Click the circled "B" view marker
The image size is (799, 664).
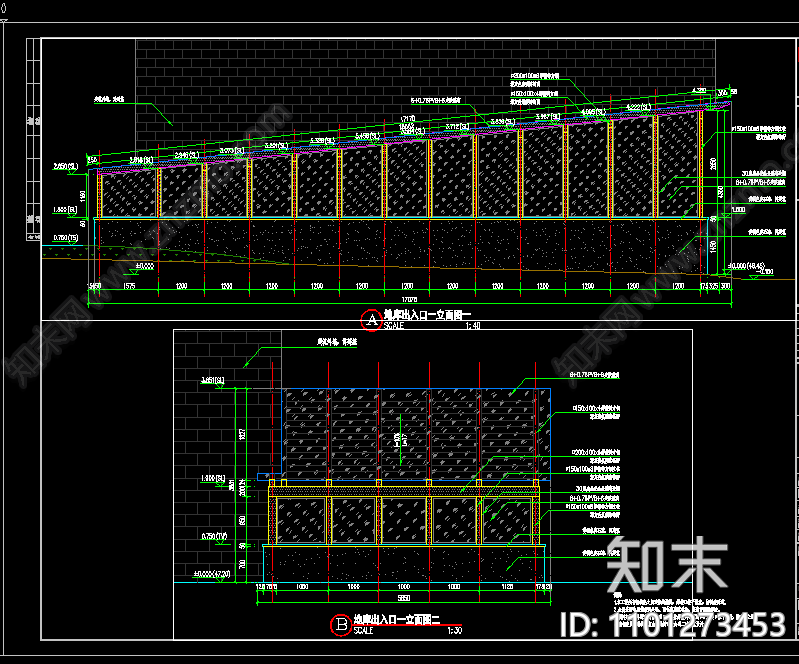(341, 625)
